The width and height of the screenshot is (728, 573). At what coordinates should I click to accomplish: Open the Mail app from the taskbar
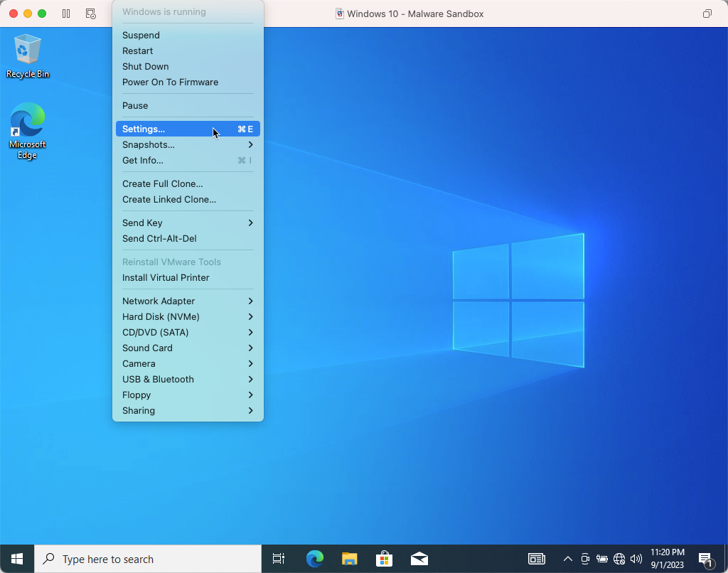(x=419, y=559)
